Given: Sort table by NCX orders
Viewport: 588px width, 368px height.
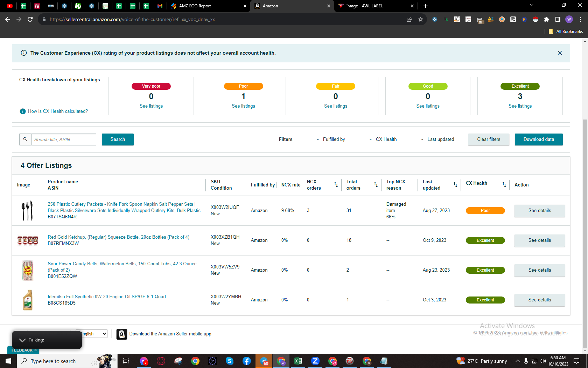Looking at the screenshot, I should point(336,185).
